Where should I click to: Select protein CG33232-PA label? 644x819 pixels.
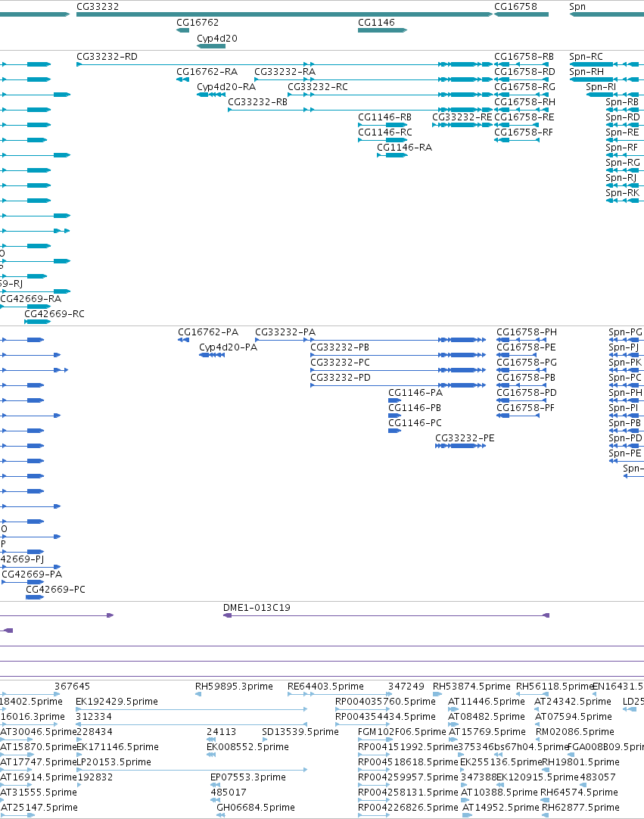click(285, 332)
